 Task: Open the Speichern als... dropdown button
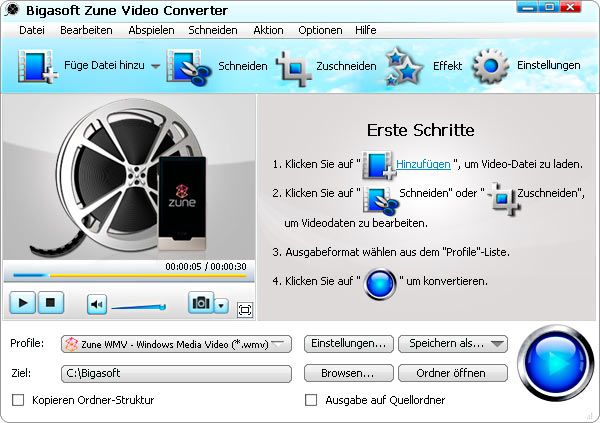pyautogui.click(x=453, y=343)
